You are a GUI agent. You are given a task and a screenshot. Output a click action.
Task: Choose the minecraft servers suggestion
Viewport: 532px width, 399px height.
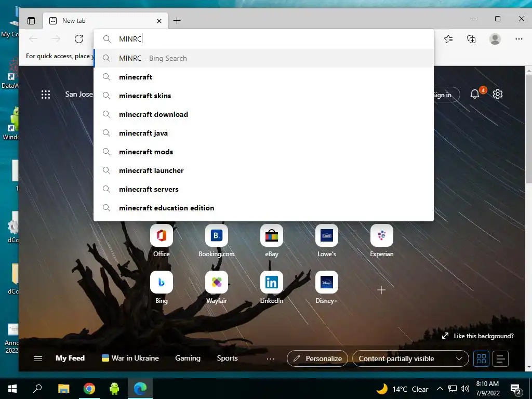[x=263, y=189]
